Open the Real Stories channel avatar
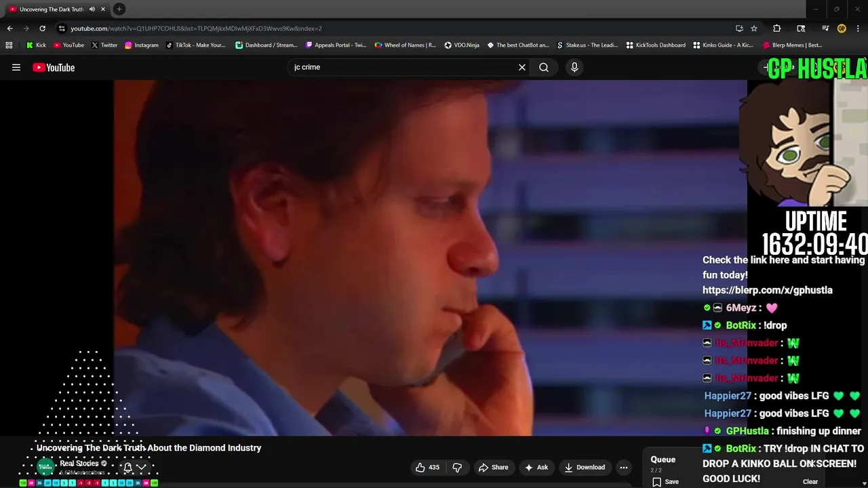 (x=45, y=467)
